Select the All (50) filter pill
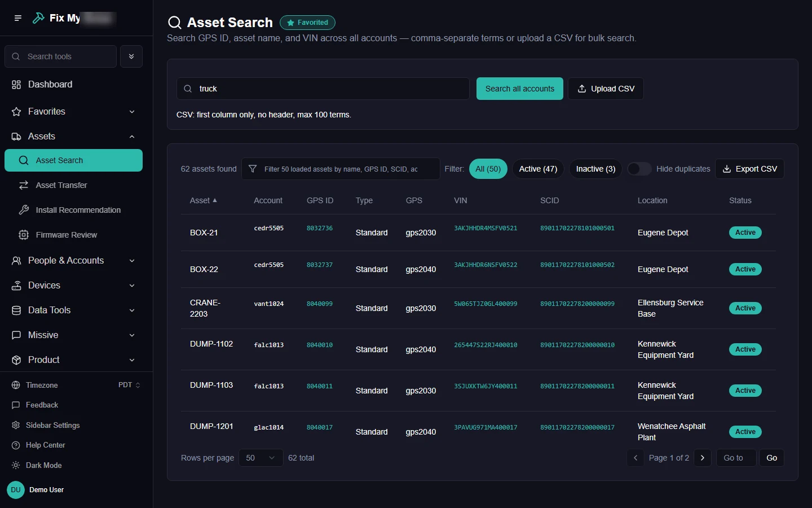This screenshot has height=508, width=812. tap(488, 169)
